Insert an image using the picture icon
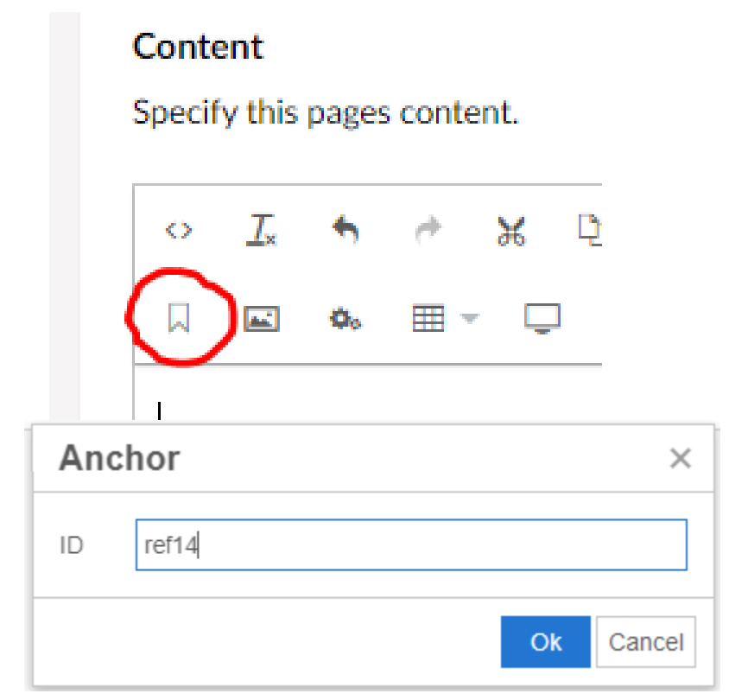The height and width of the screenshot is (700, 748). [x=261, y=319]
